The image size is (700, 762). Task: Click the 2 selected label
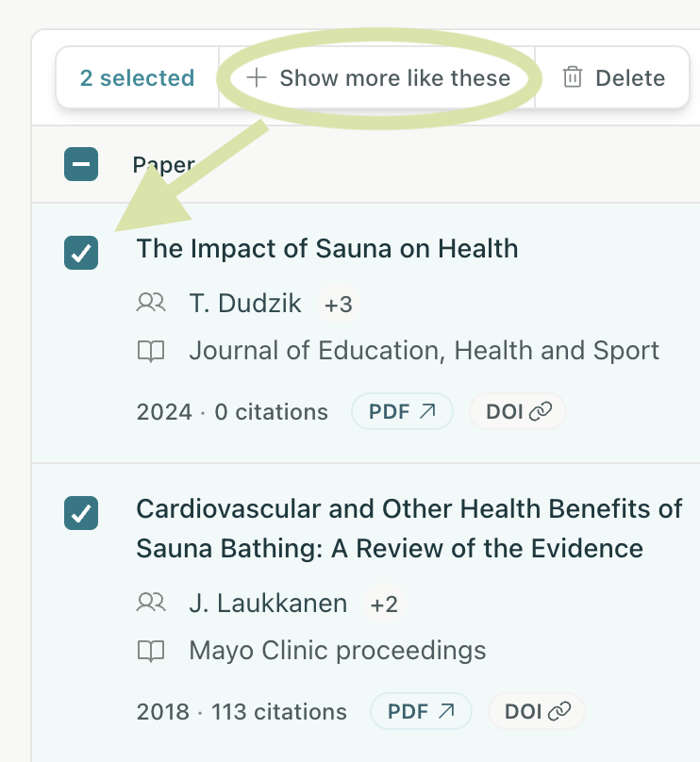pyautogui.click(x=137, y=77)
